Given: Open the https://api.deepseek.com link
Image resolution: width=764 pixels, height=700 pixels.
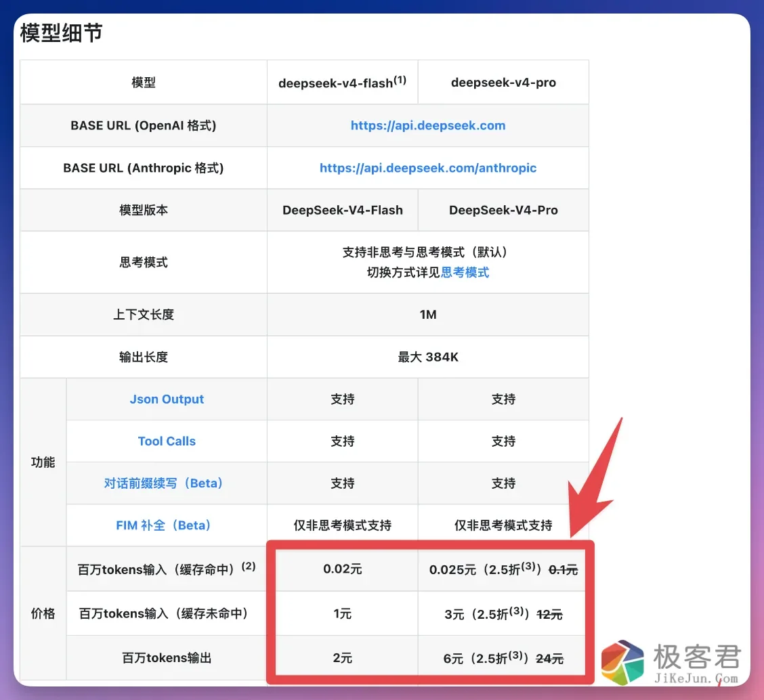Looking at the screenshot, I should click(428, 126).
